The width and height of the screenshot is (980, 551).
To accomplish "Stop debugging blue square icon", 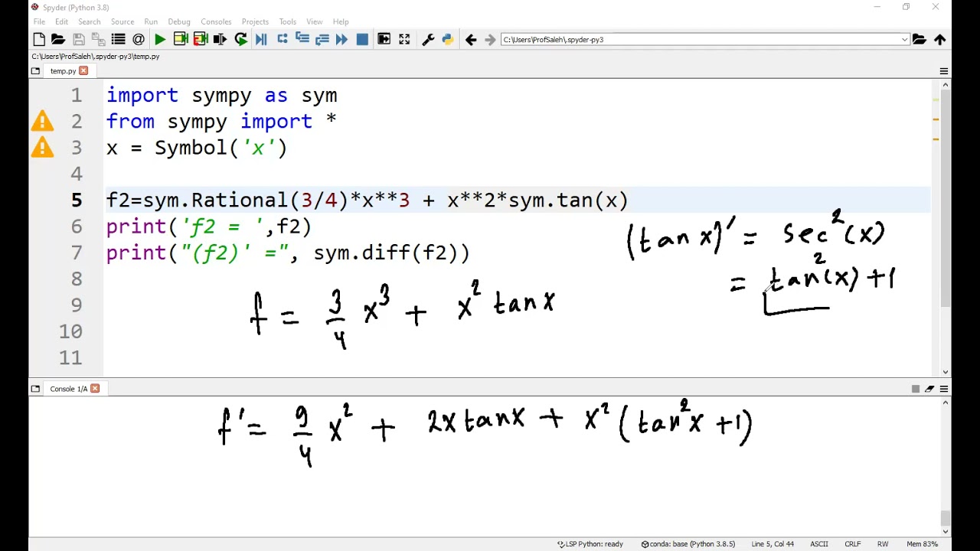I will pos(362,40).
